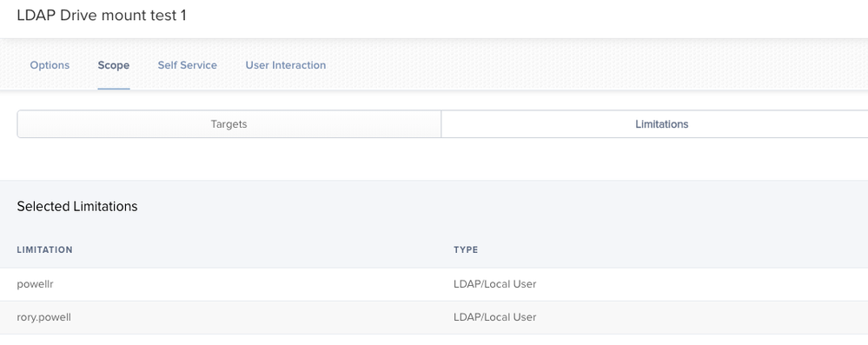Click LDAP/Local User type for powellr
This screenshot has height=345, width=868.
[x=495, y=284]
